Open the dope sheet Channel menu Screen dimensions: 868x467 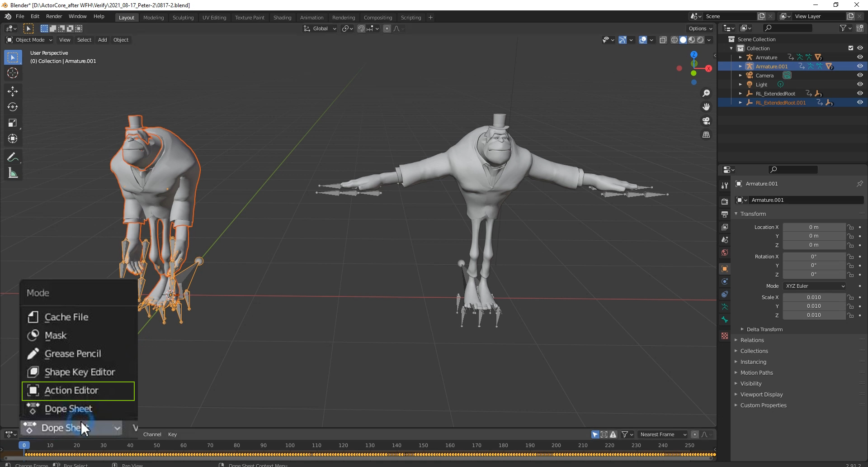(152, 434)
